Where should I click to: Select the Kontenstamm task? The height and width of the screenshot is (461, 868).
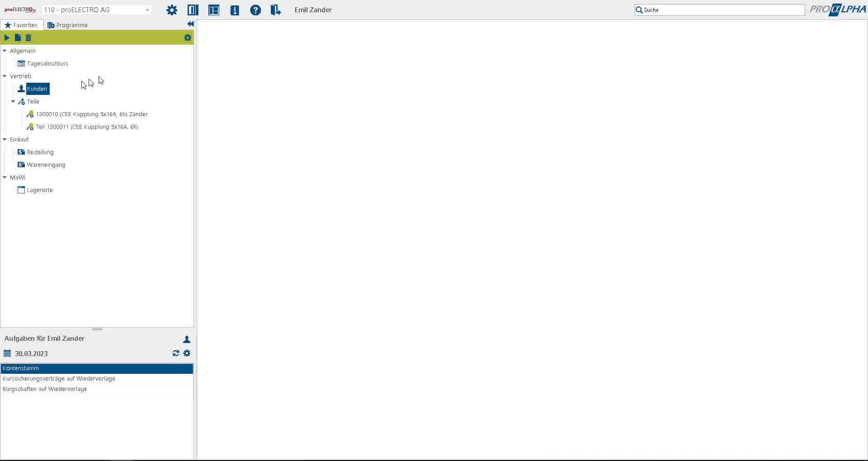pos(97,368)
